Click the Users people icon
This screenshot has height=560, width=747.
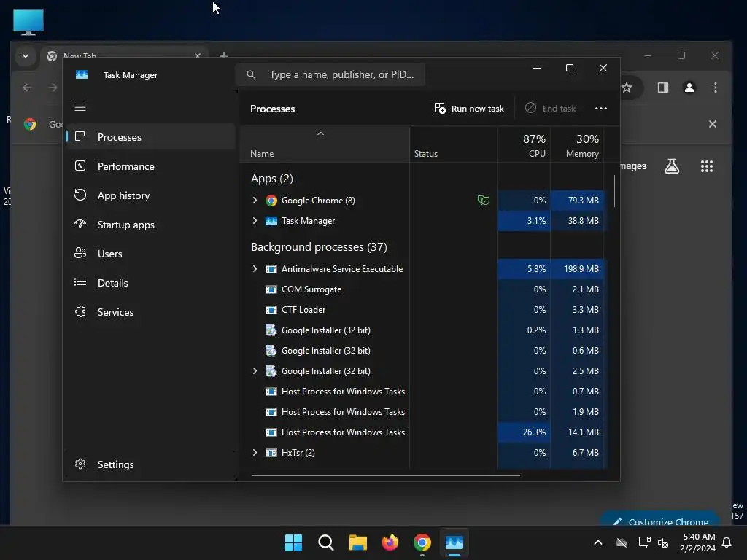(80, 253)
